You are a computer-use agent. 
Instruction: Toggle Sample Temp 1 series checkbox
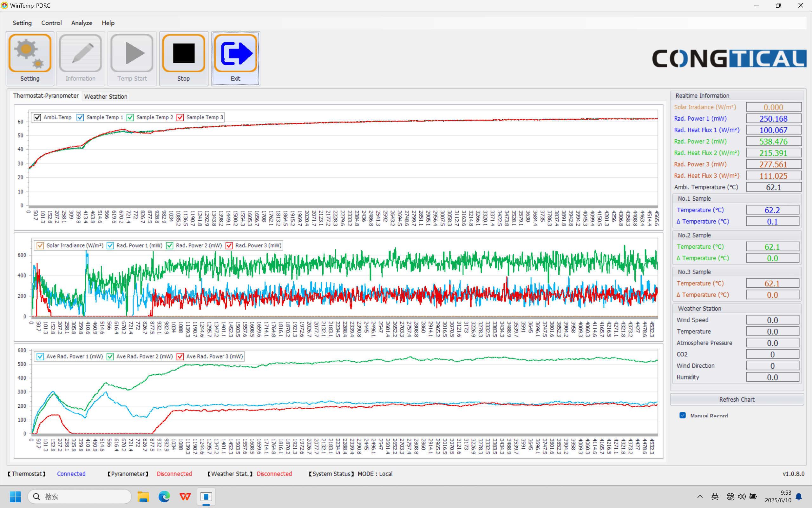80,117
